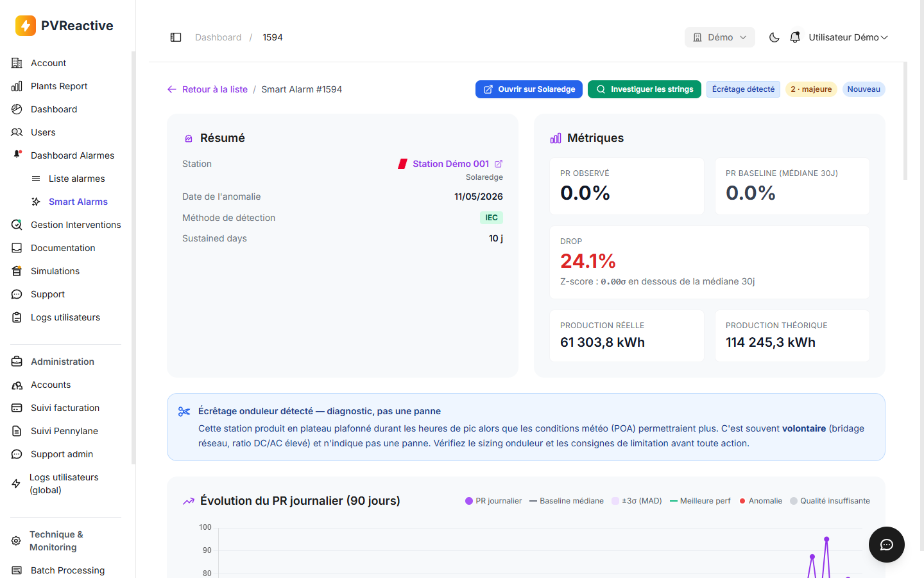Click the PVReactive lightning logo

pyautogui.click(x=26, y=26)
